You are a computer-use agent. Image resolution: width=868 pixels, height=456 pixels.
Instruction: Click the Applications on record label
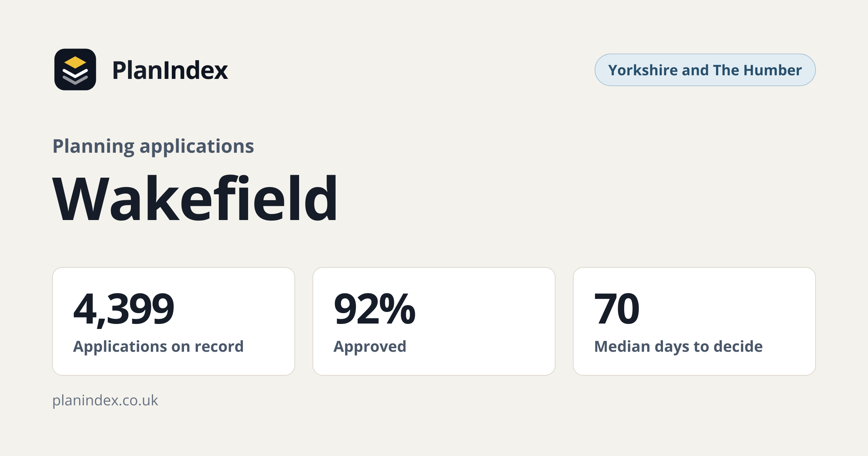pyautogui.click(x=159, y=346)
